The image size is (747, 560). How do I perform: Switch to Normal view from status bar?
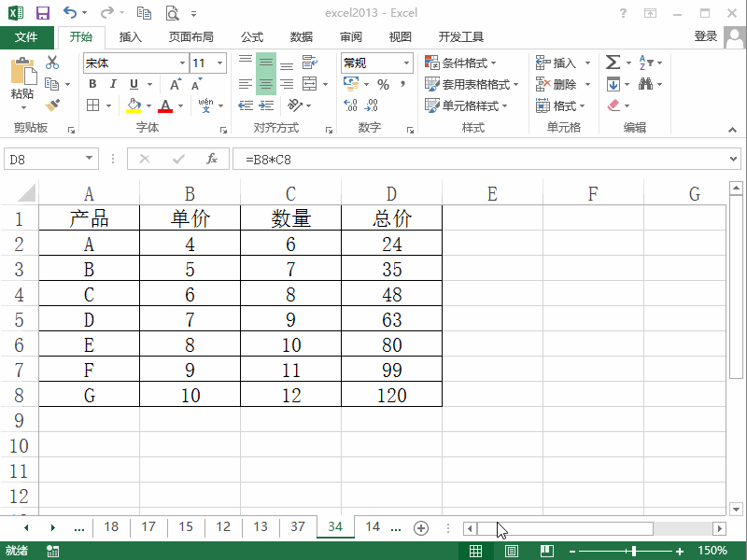(475, 551)
